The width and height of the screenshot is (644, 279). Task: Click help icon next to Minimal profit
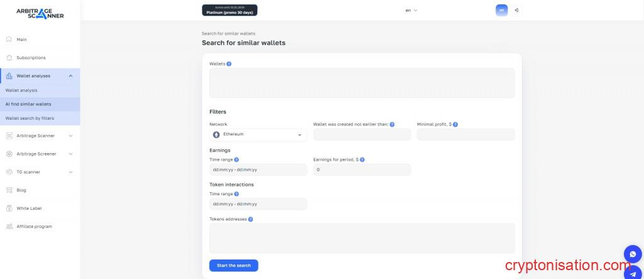(455, 124)
